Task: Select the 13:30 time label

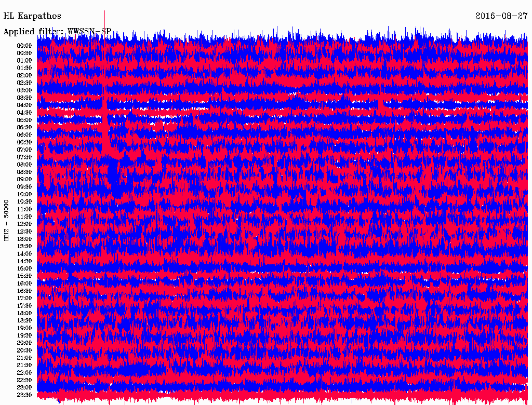Action: click(24, 246)
